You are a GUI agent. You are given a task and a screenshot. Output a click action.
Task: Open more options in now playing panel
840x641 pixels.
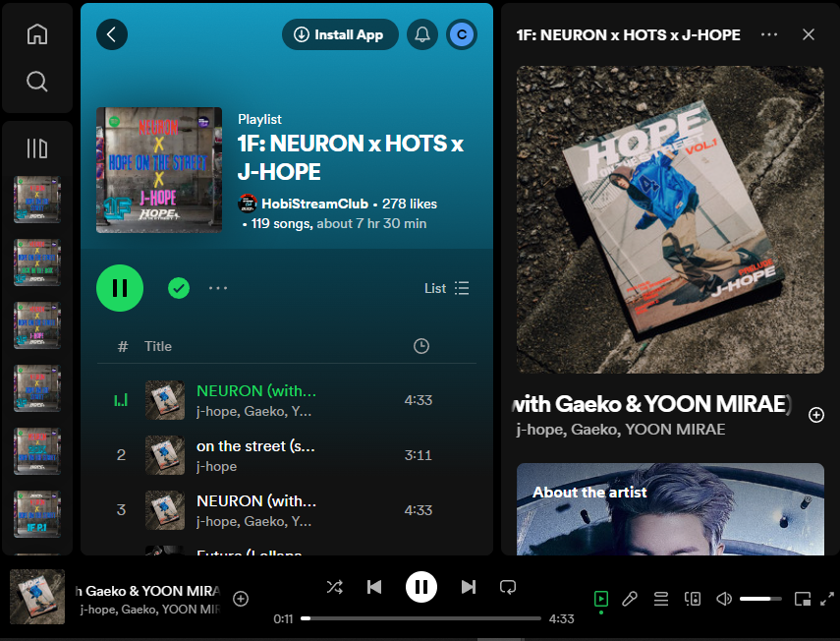point(769,34)
